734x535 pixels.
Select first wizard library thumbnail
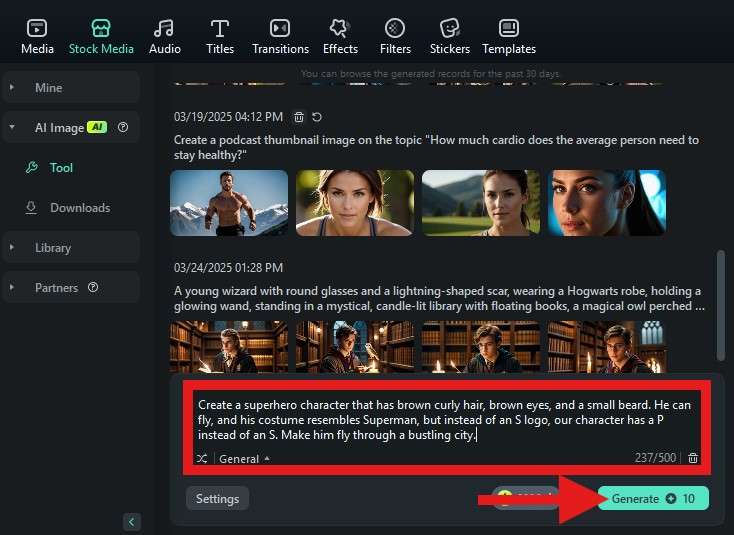(x=229, y=347)
